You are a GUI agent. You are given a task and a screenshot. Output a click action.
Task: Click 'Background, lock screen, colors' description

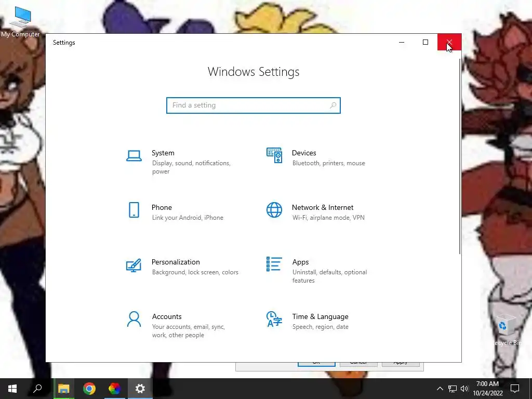(x=195, y=272)
